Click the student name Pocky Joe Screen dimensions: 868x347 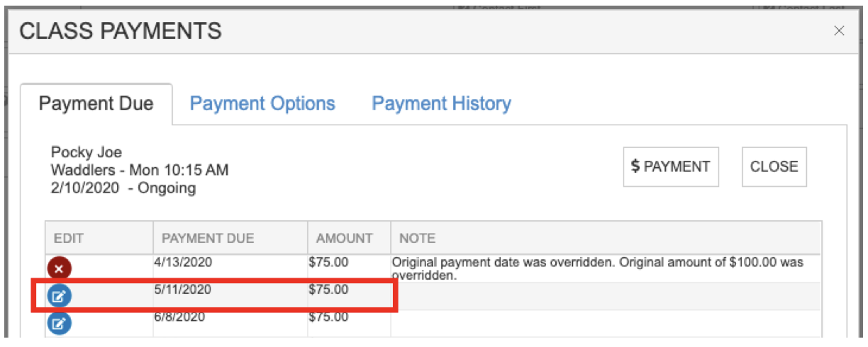87,152
